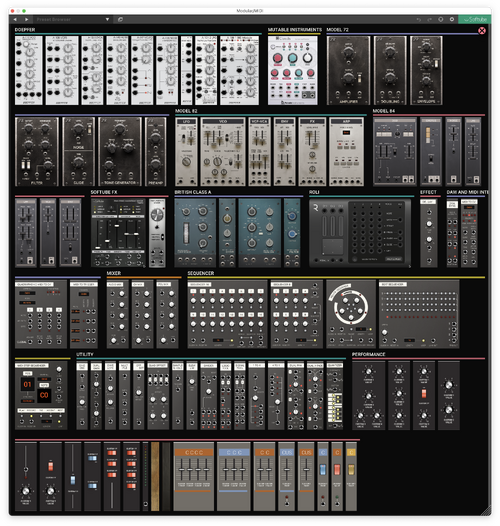Add the Sequencer 16 module

(227, 314)
